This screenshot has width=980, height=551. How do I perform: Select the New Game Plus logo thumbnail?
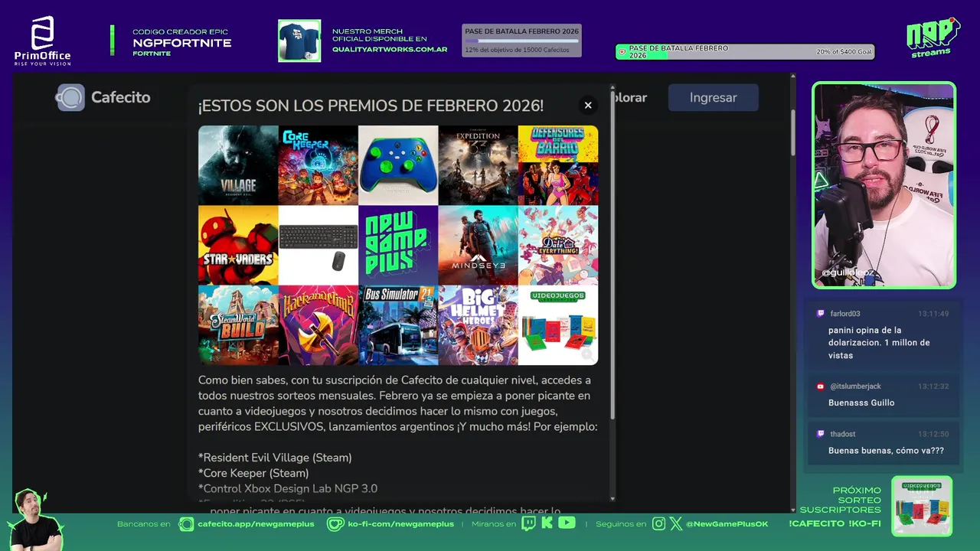click(x=398, y=245)
